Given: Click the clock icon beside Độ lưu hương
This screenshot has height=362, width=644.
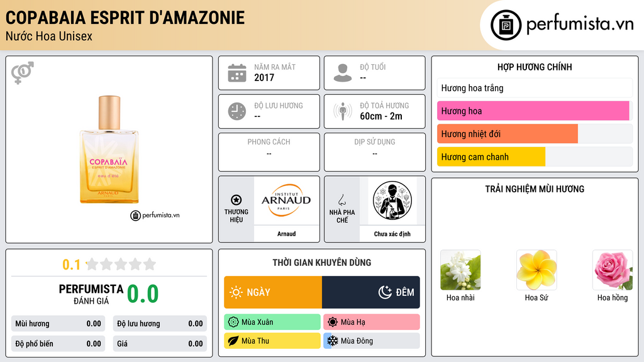Looking at the screenshot, I should (237, 111).
